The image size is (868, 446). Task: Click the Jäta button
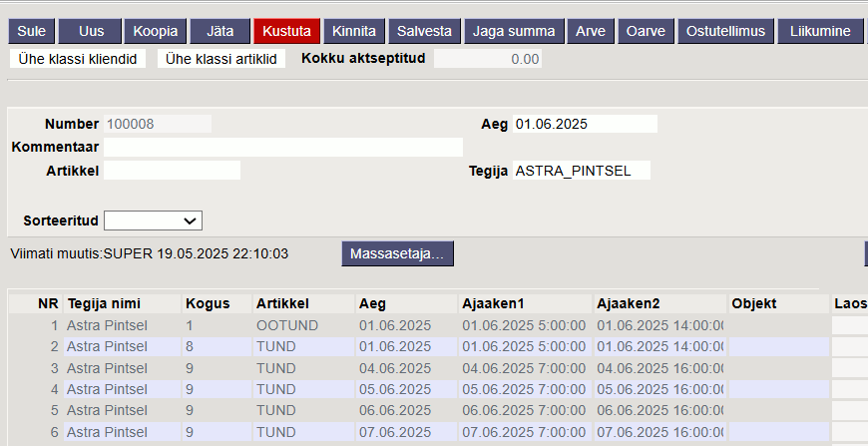click(219, 31)
